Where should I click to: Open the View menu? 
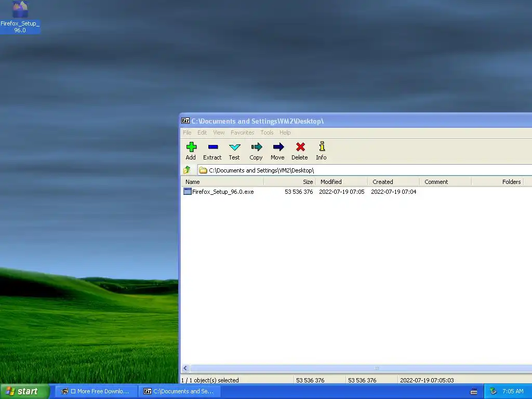(219, 132)
